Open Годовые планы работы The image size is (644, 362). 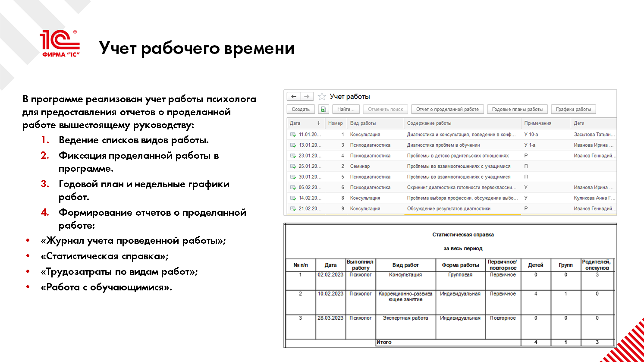pos(517,109)
